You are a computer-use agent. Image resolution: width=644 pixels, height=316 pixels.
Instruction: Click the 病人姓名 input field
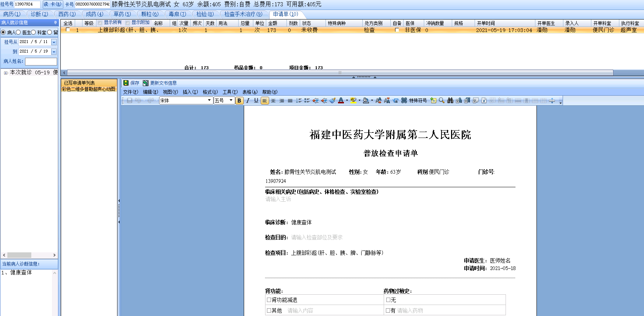click(41, 61)
